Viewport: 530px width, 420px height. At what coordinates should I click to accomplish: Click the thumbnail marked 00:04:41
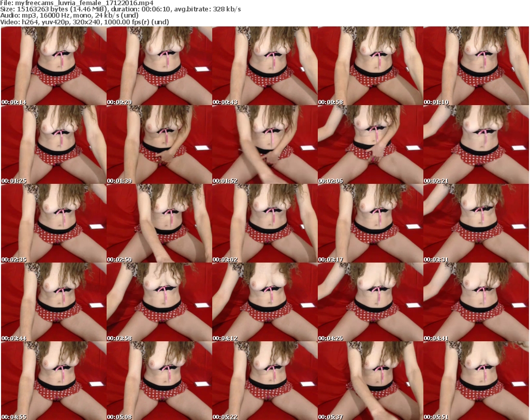(x=476, y=302)
